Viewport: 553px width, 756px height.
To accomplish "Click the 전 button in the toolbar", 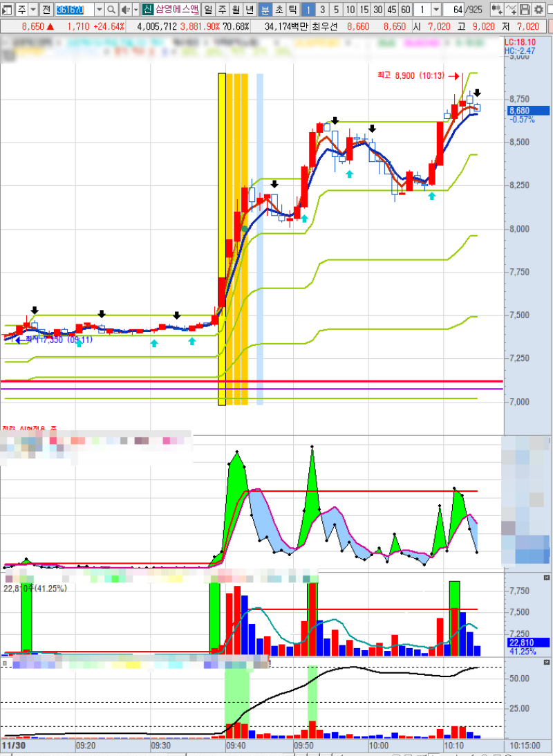I will [46, 9].
